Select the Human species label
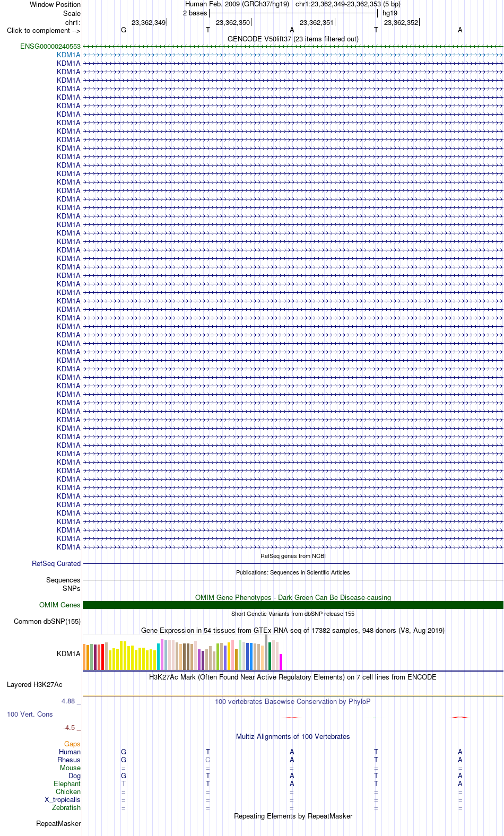The height and width of the screenshot is (836, 504). click(70, 752)
